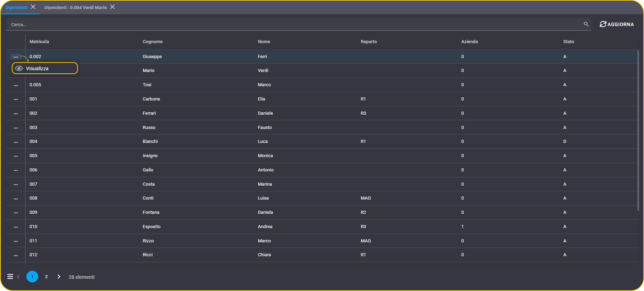Click the Carbone cognome cell
644x291 pixels.
point(152,99)
